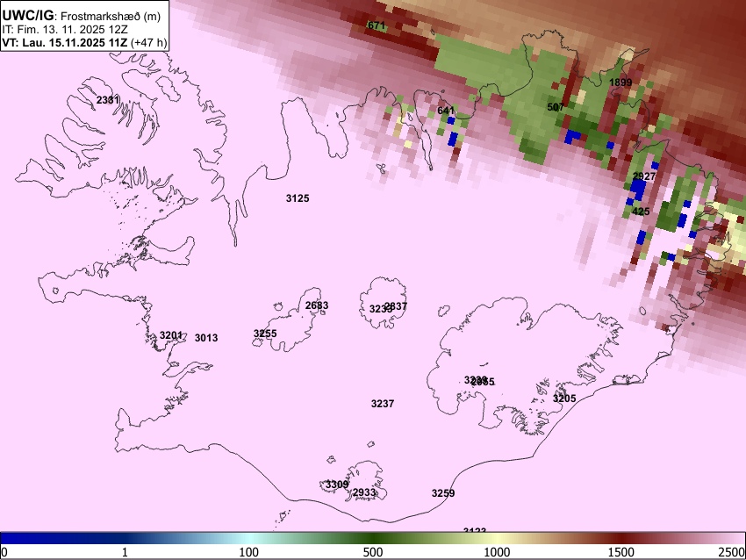Click the value 2933 on the map
746x560 pixels.
click(364, 492)
